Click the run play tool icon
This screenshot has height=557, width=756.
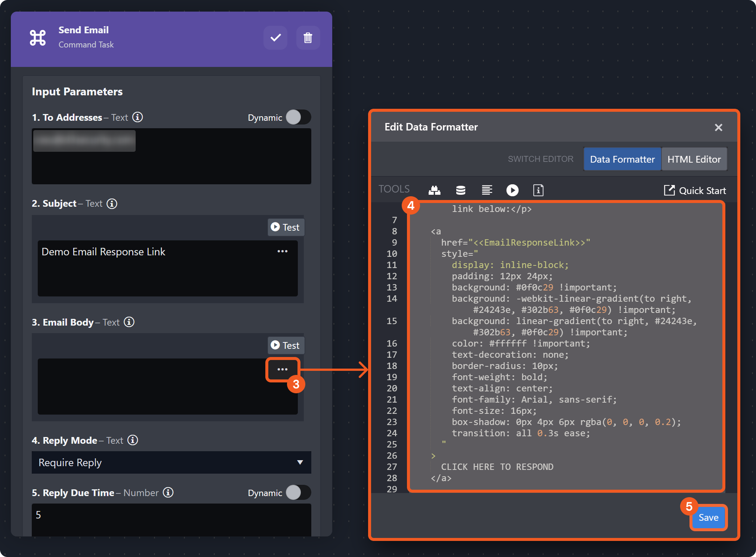512,190
